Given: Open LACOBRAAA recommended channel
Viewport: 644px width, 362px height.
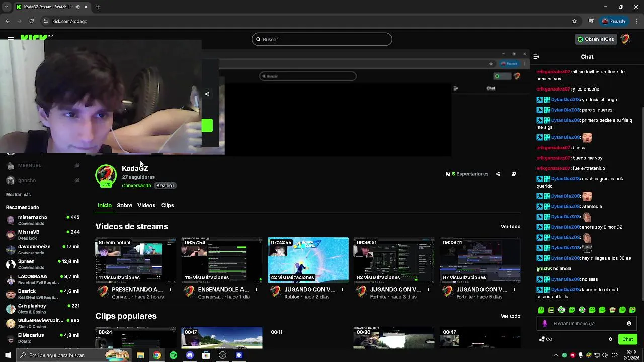Looking at the screenshot, I should (43, 279).
